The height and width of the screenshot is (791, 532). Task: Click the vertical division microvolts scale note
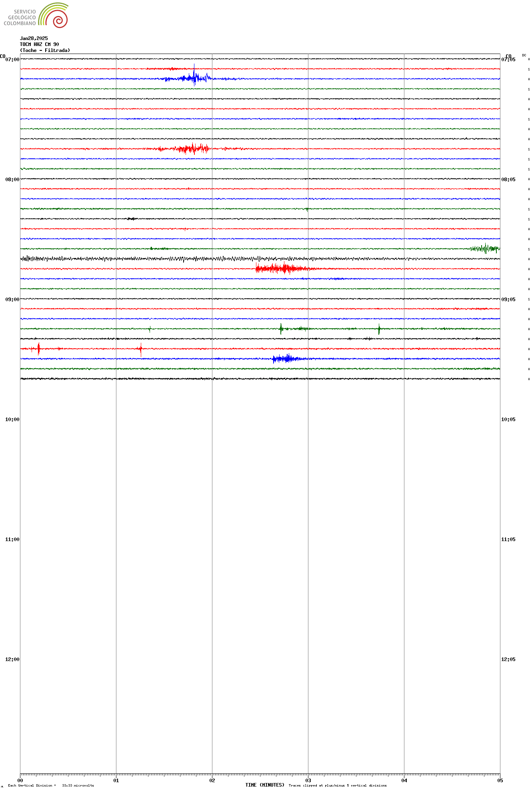pyautogui.click(x=51, y=785)
